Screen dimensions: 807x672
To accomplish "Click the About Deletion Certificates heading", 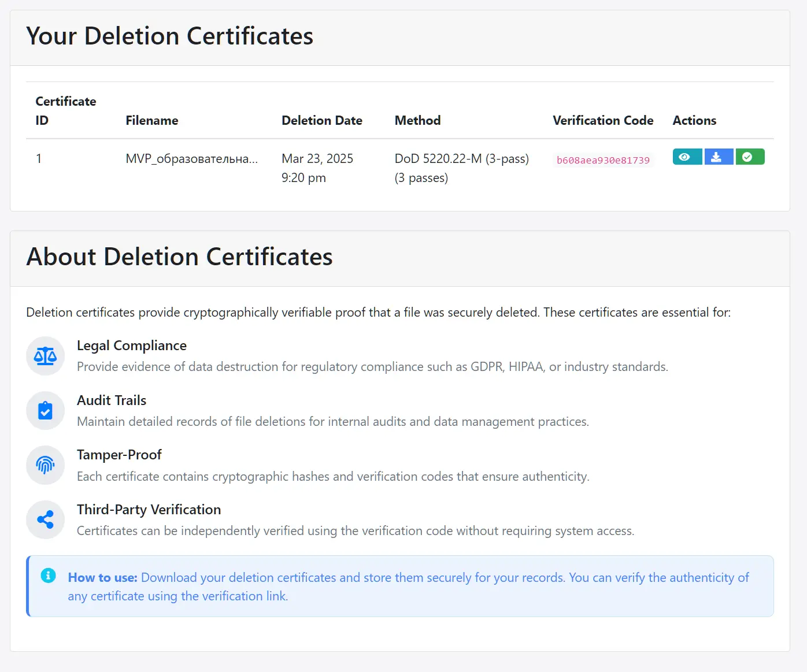I will pyautogui.click(x=179, y=257).
